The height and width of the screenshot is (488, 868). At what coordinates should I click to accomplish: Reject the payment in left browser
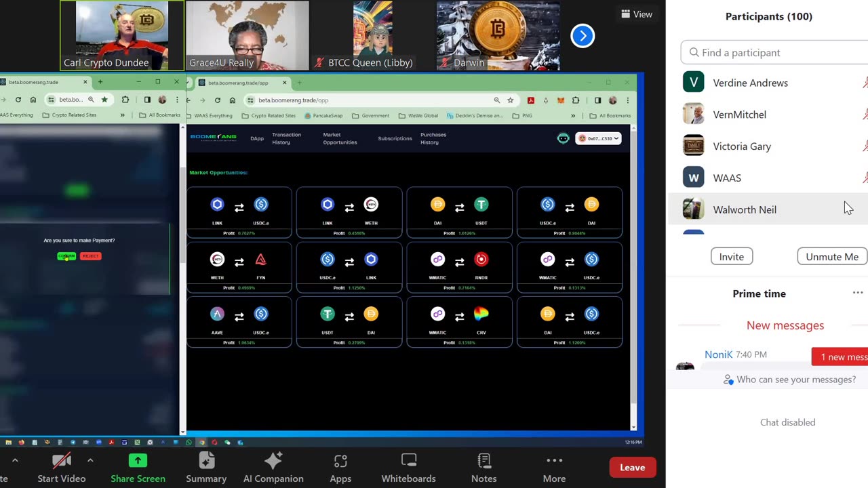(x=90, y=256)
